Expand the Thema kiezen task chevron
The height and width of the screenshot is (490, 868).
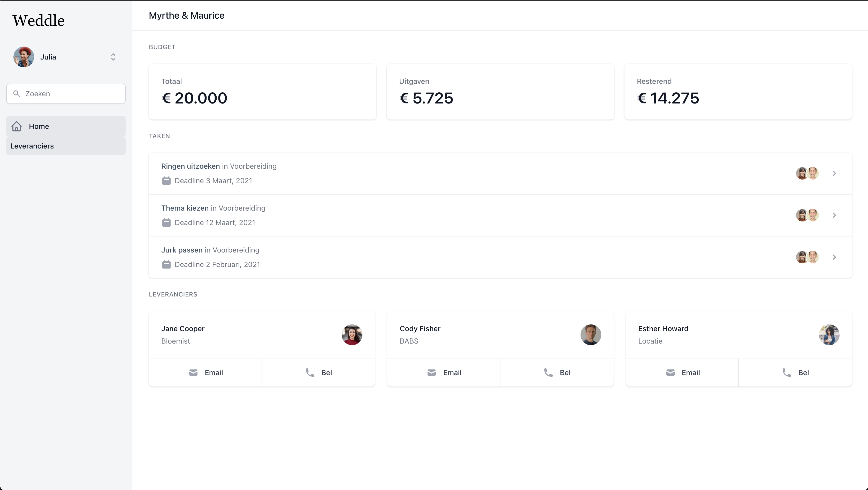[x=834, y=215]
